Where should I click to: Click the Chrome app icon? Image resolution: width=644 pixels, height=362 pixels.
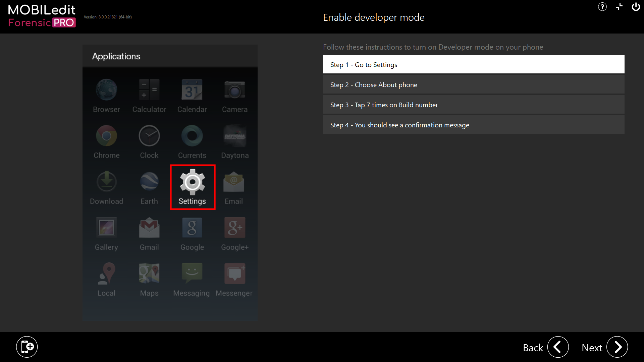tap(106, 136)
